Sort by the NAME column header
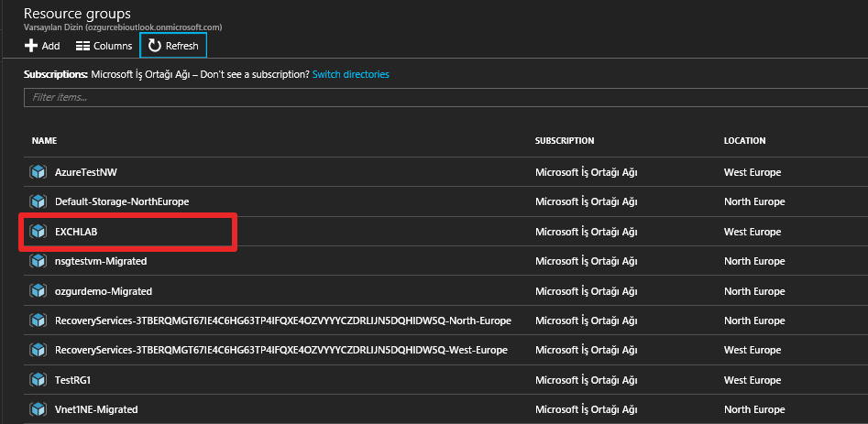The width and height of the screenshot is (868, 424). click(44, 141)
